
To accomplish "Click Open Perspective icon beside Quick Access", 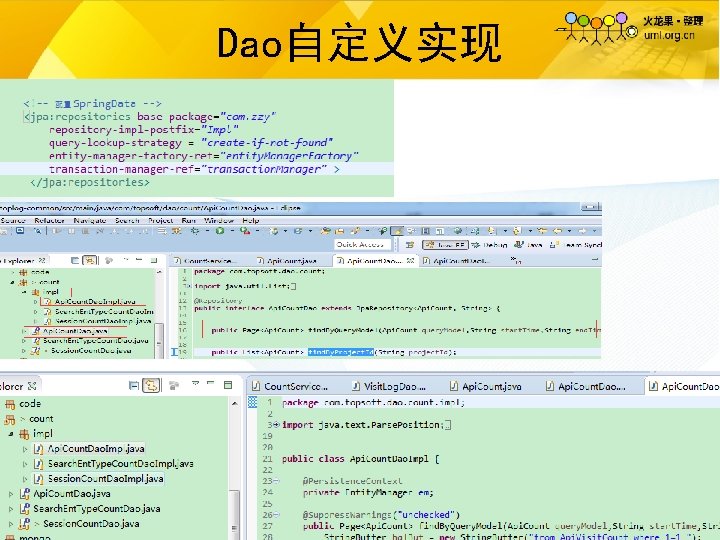I will (x=410, y=245).
